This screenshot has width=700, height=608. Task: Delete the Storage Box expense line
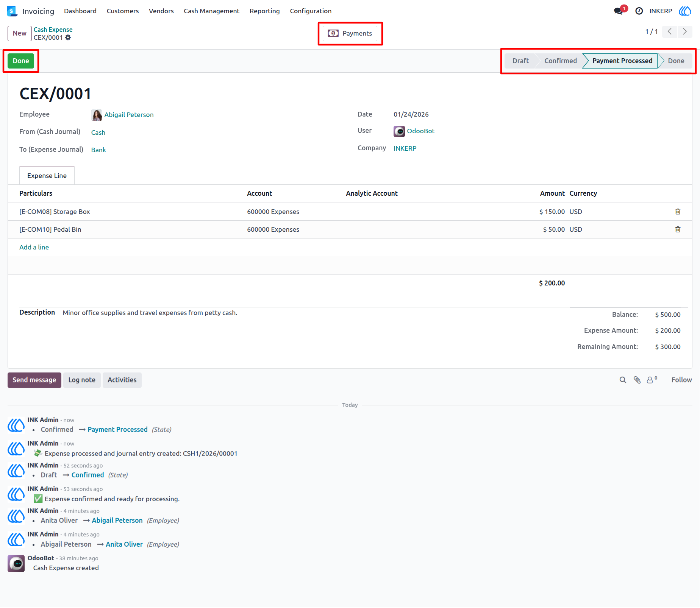pos(678,212)
